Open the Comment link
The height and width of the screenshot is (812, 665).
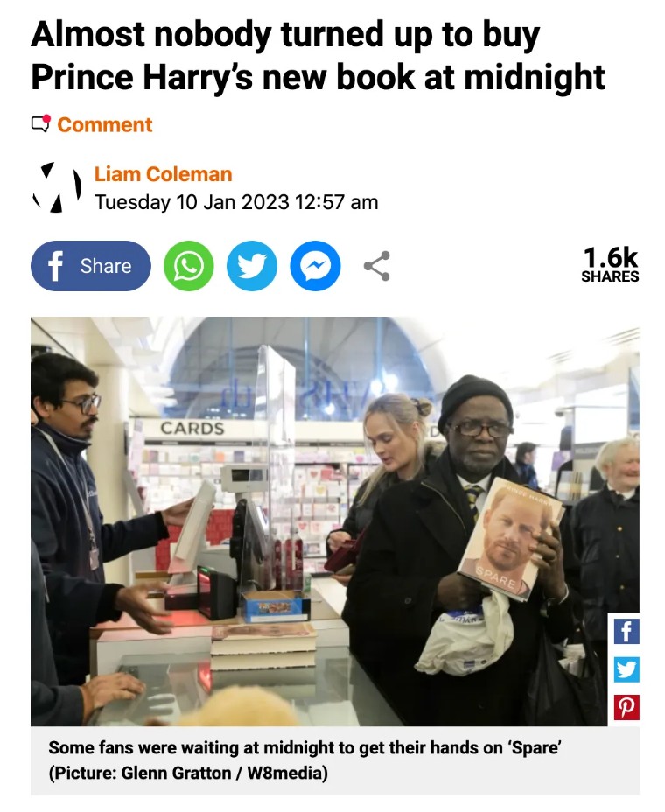coord(105,125)
